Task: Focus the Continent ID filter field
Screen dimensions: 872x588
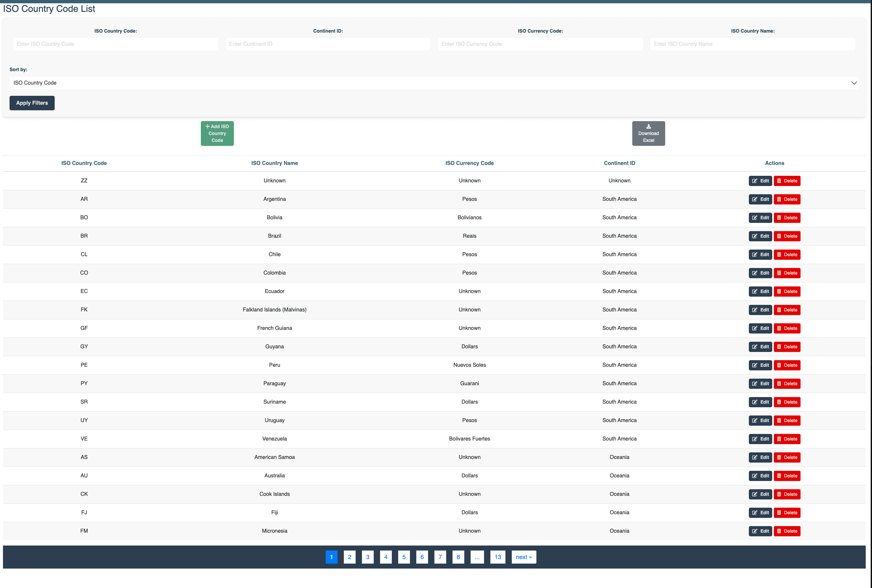Action: point(328,44)
